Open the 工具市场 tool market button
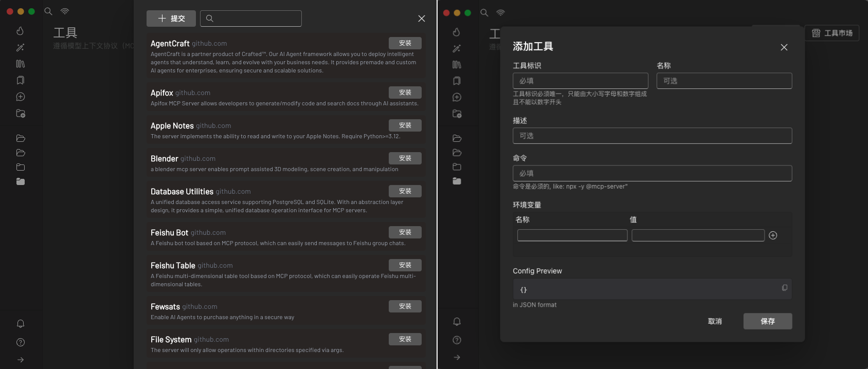This screenshot has width=868, height=369. pos(832,33)
